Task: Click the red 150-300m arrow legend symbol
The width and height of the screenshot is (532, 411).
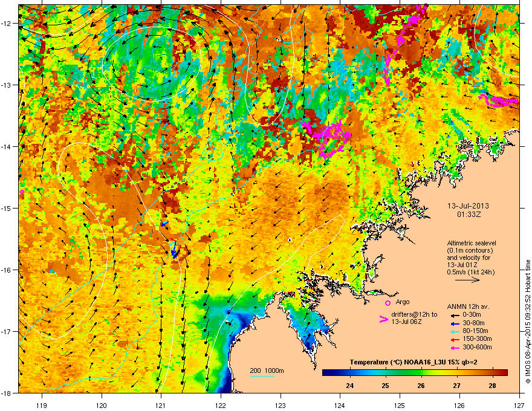Action: 454,339
